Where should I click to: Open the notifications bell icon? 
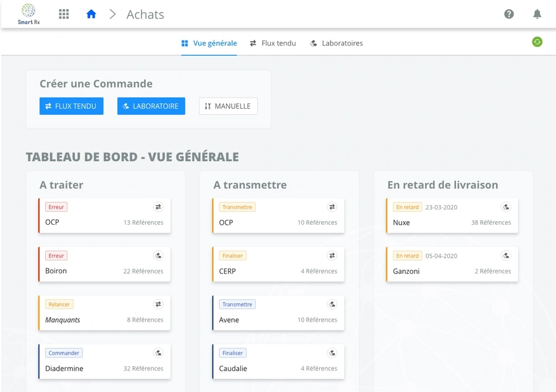(537, 14)
